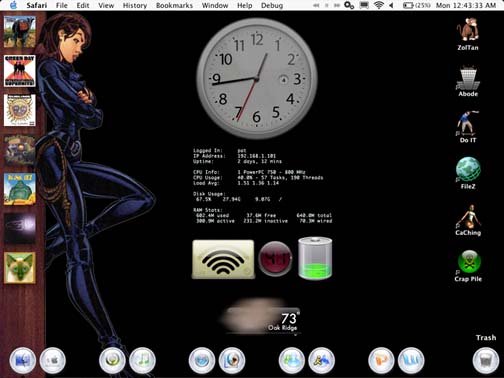Open the Abode building desktop icon
Viewport: 504px width, 378px height.
click(468, 78)
